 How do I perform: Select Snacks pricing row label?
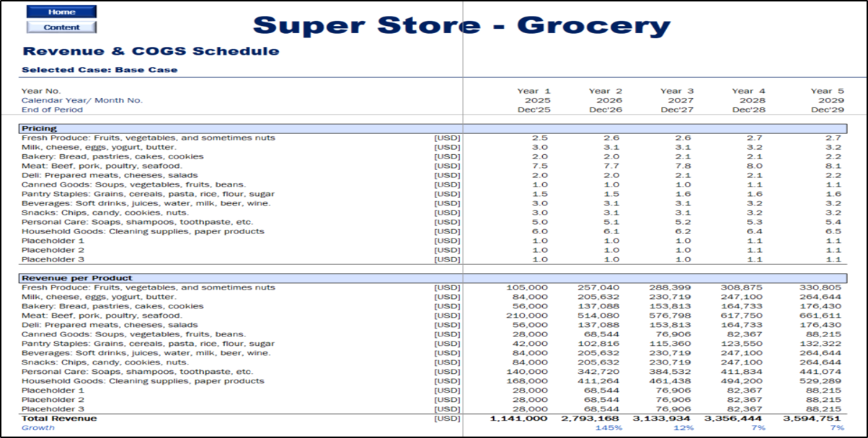tap(105, 213)
